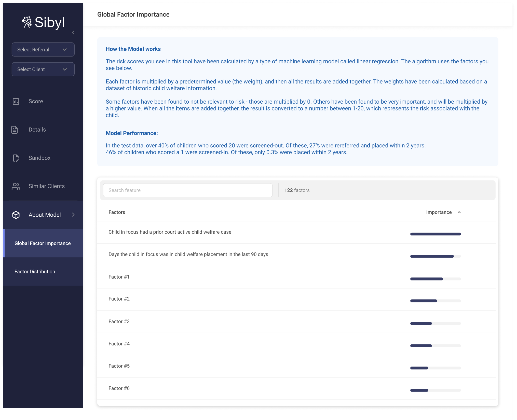Screen dimensions: 517x420
Task: Sort by the Importance column header
Action: [439, 212]
